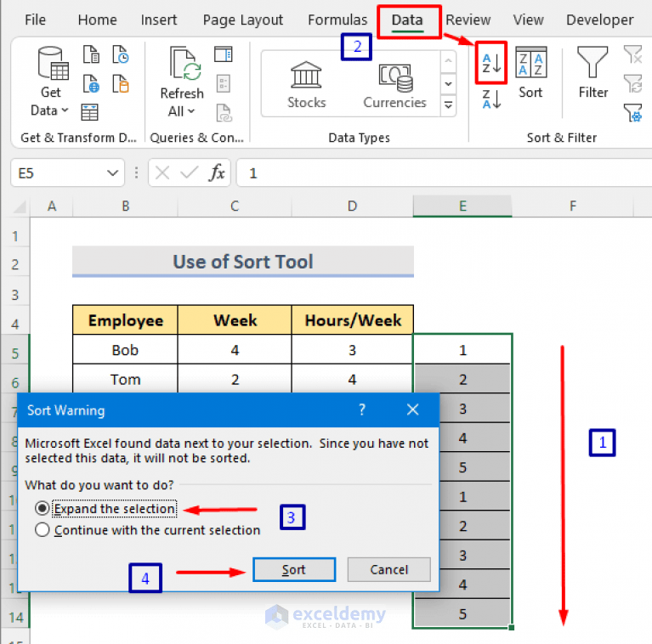
Task: Switch to the Page Layout tab
Action: coord(243,20)
